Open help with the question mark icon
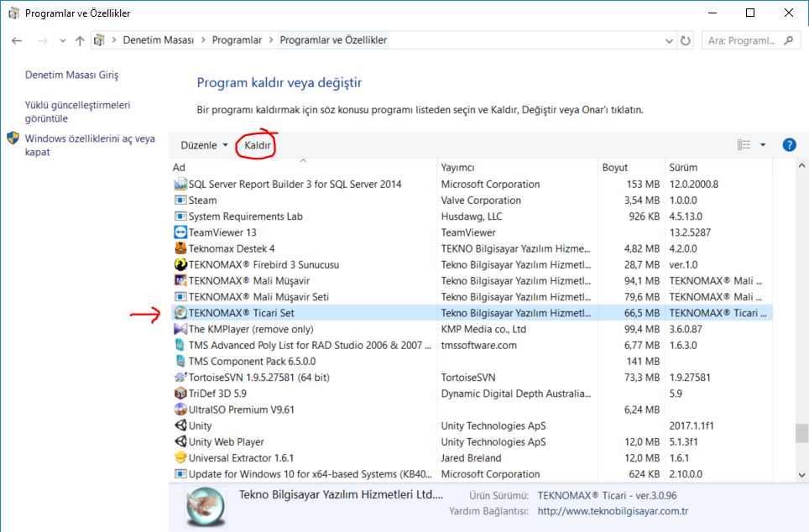 click(789, 145)
